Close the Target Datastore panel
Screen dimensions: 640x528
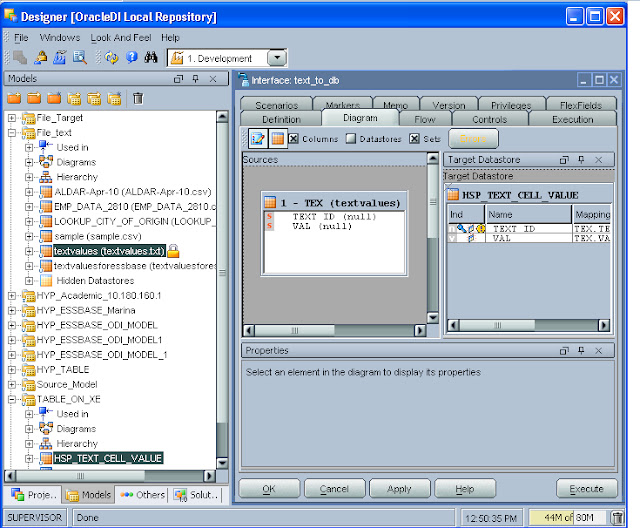click(598, 160)
